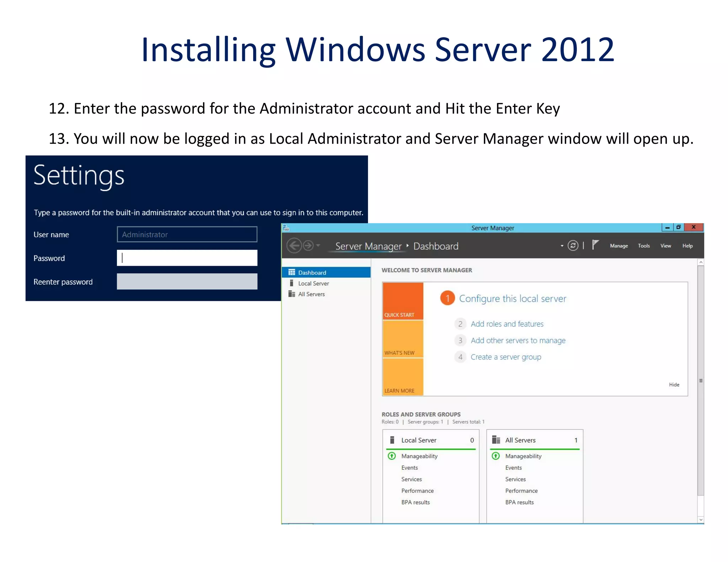Select Local Server in the left navigation pane
The image size is (728, 562).
tap(326, 283)
